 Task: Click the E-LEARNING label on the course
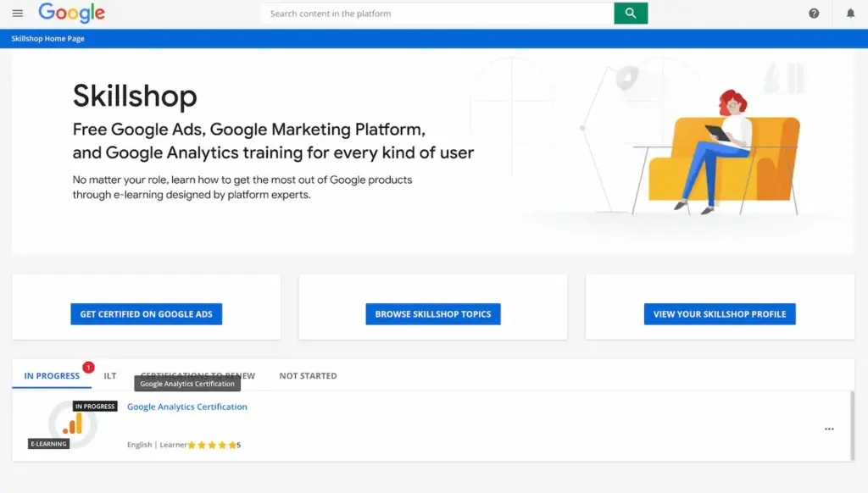(48, 444)
